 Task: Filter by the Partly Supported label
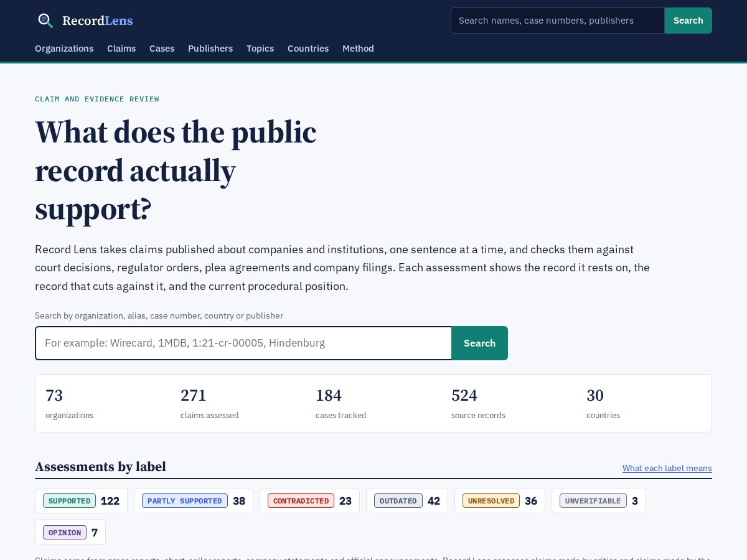click(194, 501)
